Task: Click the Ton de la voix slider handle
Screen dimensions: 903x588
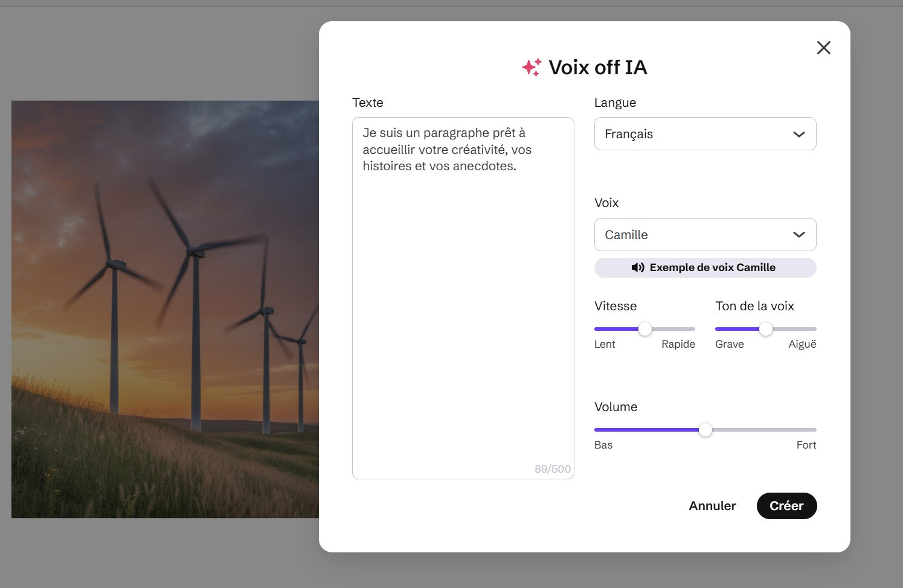Action: pyautogui.click(x=766, y=329)
